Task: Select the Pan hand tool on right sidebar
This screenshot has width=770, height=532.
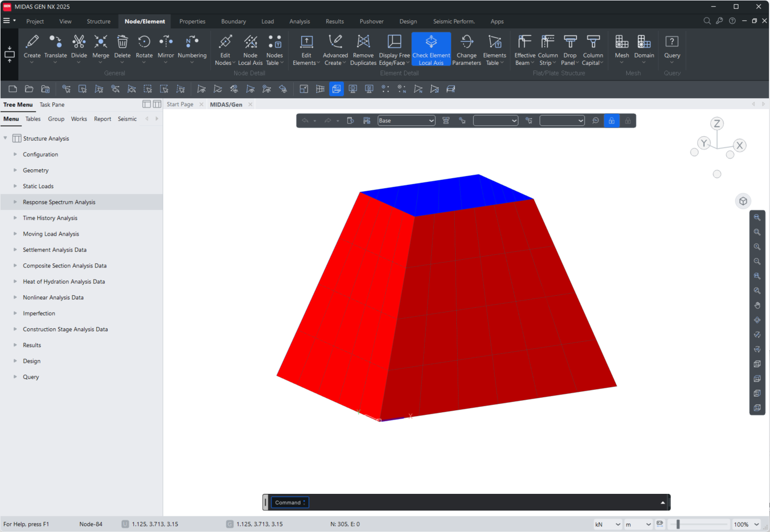Action: coord(757,305)
